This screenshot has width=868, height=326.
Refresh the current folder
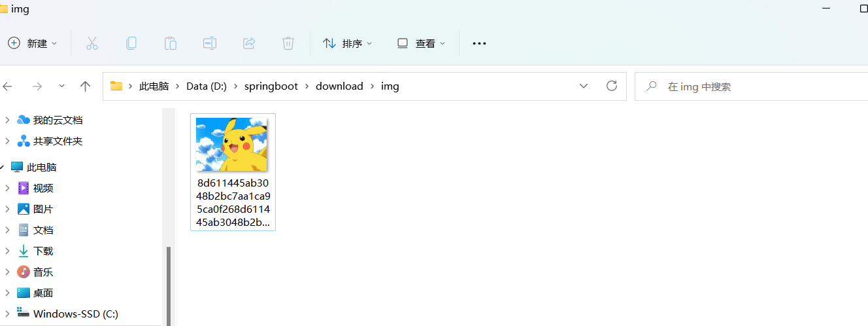(x=612, y=86)
